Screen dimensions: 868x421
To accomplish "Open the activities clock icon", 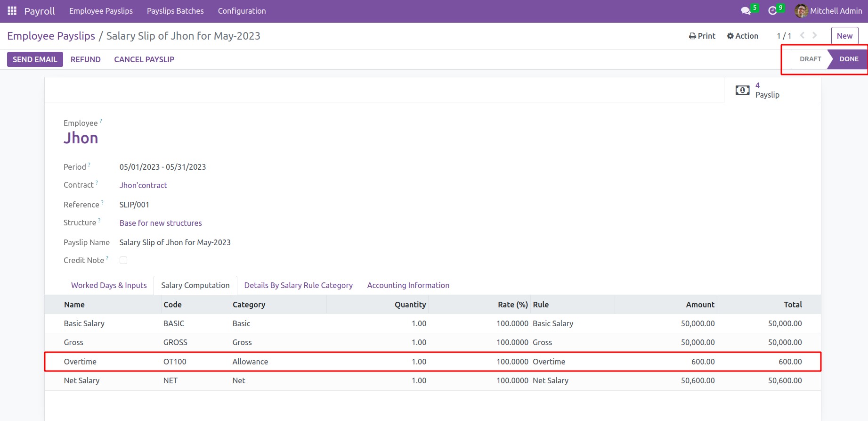I will pos(772,11).
